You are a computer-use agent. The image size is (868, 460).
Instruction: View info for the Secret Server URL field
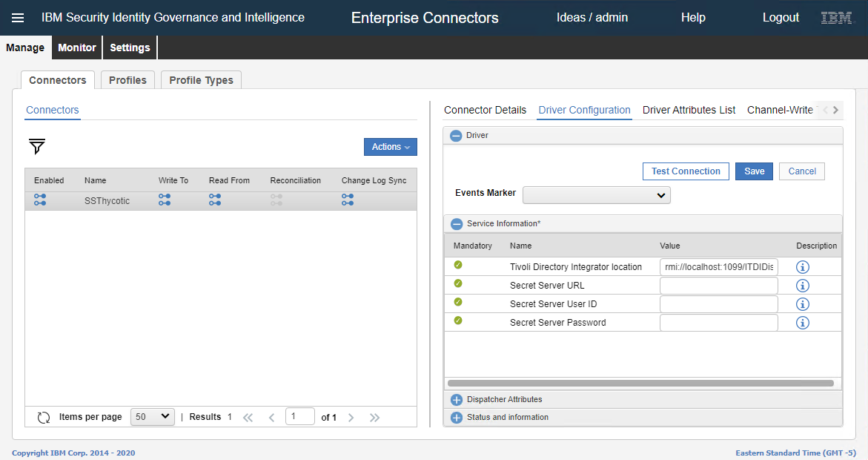pyautogui.click(x=801, y=285)
